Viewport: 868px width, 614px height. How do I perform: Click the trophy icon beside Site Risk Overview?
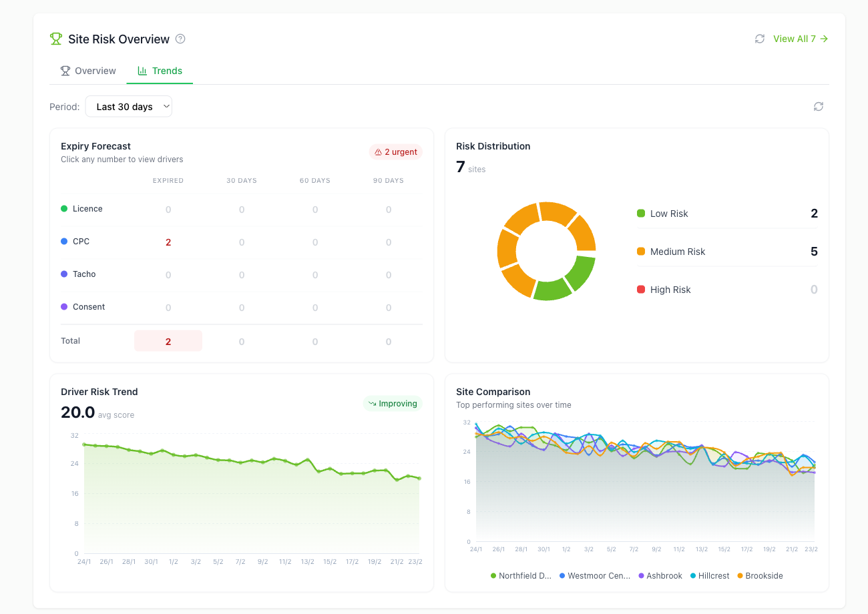tap(55, 39)
